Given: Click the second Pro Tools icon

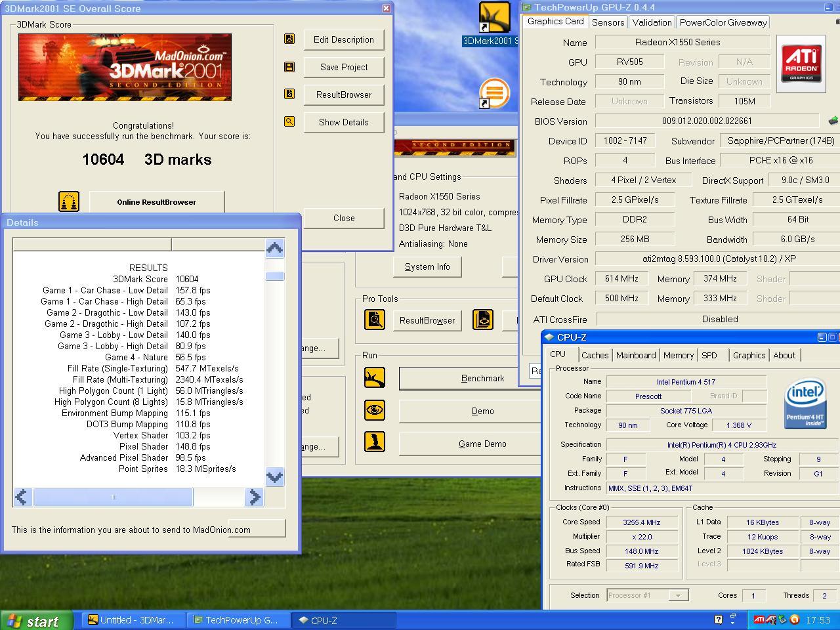Looking at the screenshot, I should click(483, 320).
